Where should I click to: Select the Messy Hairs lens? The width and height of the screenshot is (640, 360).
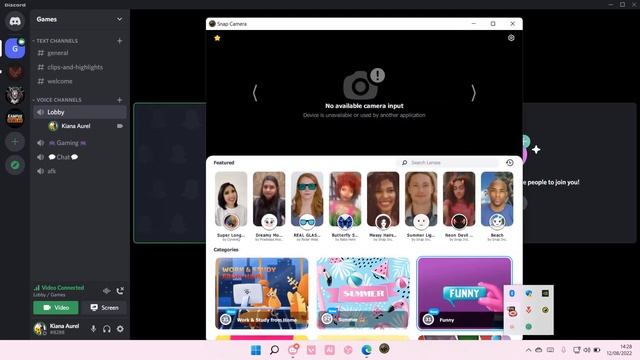383,199
